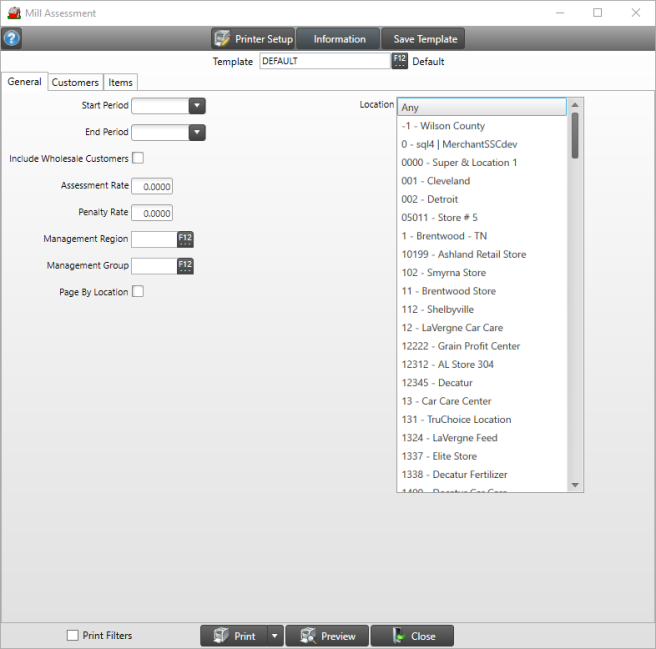Switch to the Items tab

coord(120,82)
